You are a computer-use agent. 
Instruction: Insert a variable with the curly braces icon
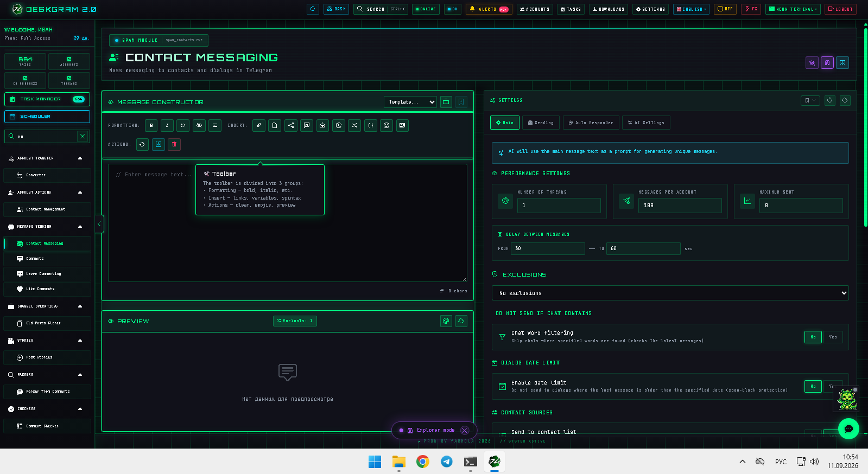pos(371,125)
